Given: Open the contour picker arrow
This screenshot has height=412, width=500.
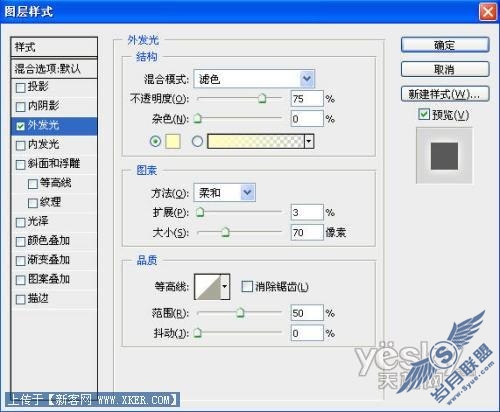Looking at the screenshot, I should pos(225,286).
